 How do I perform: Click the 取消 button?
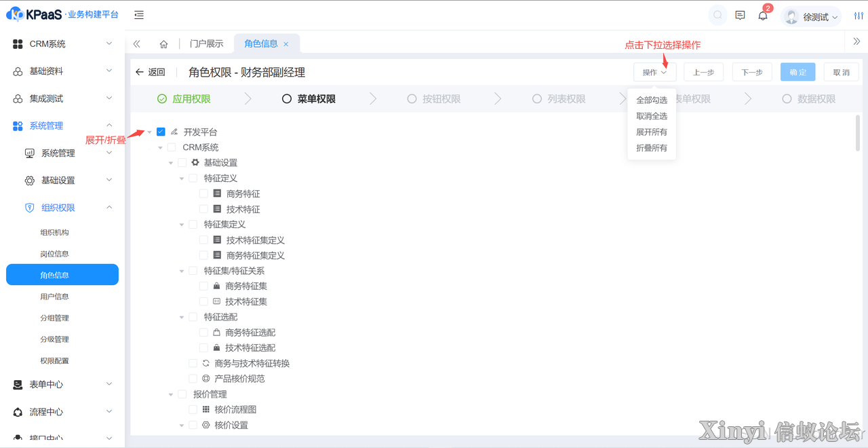click(842, 72)
